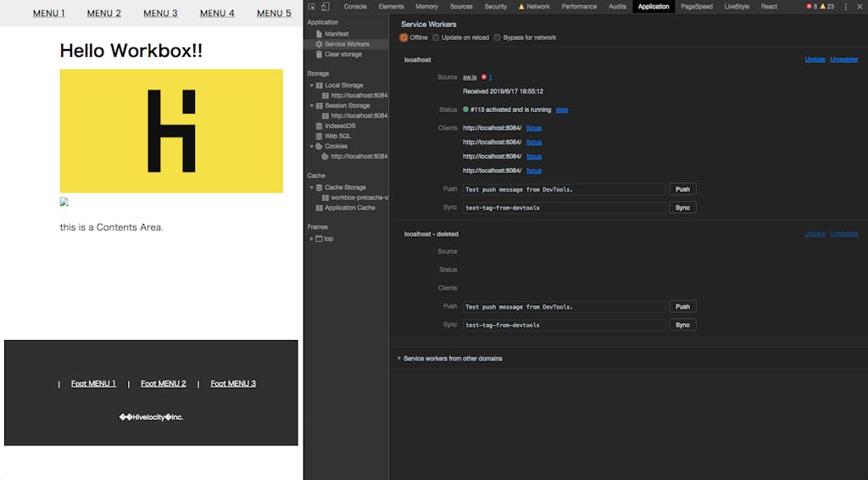Select workbox-precache entry under Cache Storage
The image size is (868, 480).
pyautogui.click(x=354, y=198)
